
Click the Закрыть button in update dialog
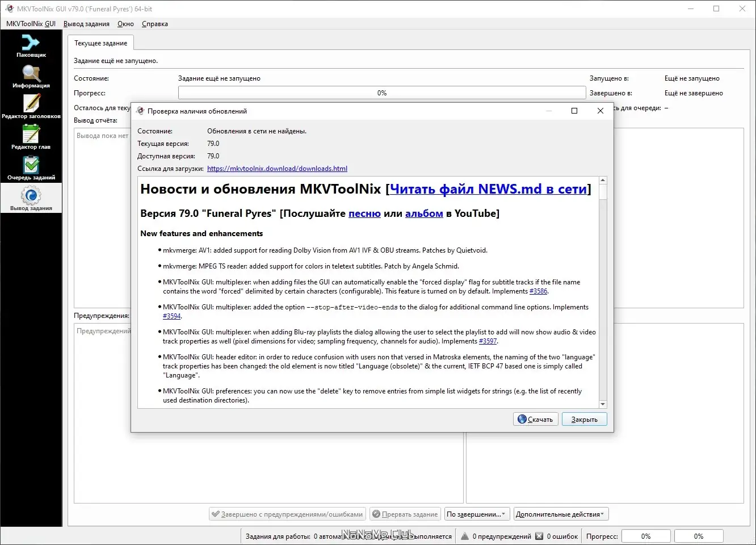[585, 420]
